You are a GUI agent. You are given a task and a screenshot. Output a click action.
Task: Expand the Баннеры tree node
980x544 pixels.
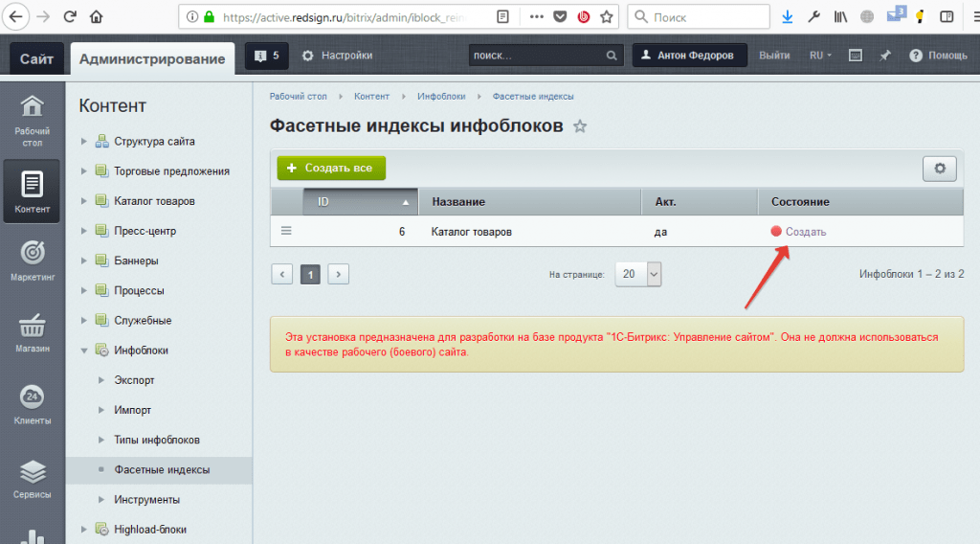pos(84,261)
